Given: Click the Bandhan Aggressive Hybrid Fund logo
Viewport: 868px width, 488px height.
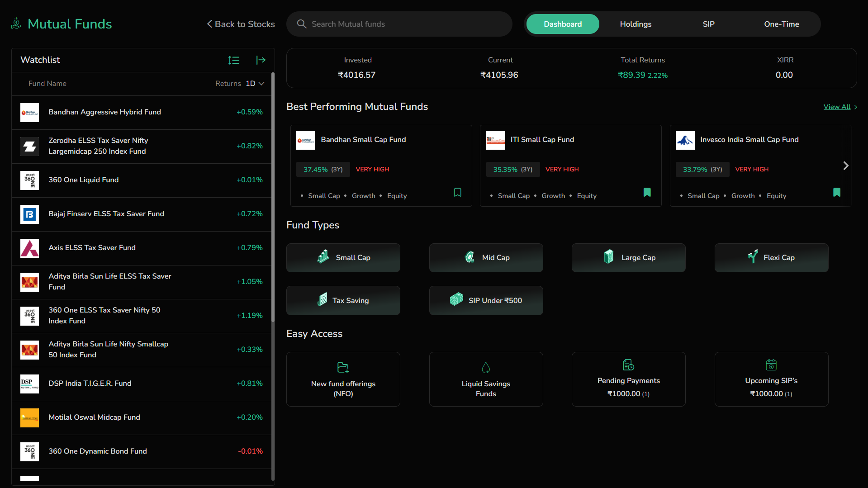Looking at the screenshot, I should coord(30,113).
